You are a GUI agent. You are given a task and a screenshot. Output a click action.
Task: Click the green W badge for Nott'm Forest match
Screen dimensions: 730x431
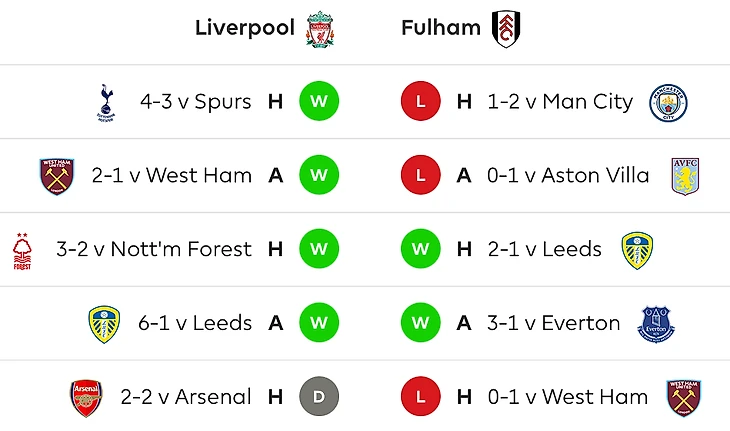[x=319, y=250]
